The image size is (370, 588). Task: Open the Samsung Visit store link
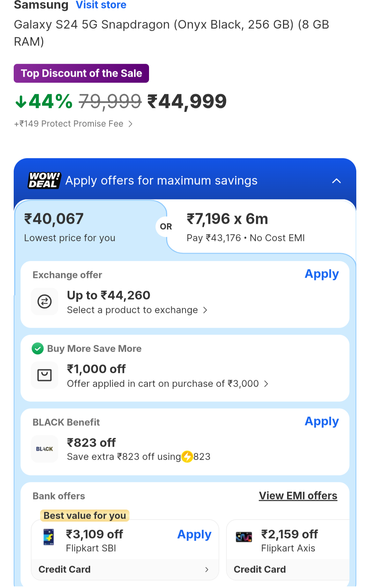pyautogui.click(x=101, y=5)
